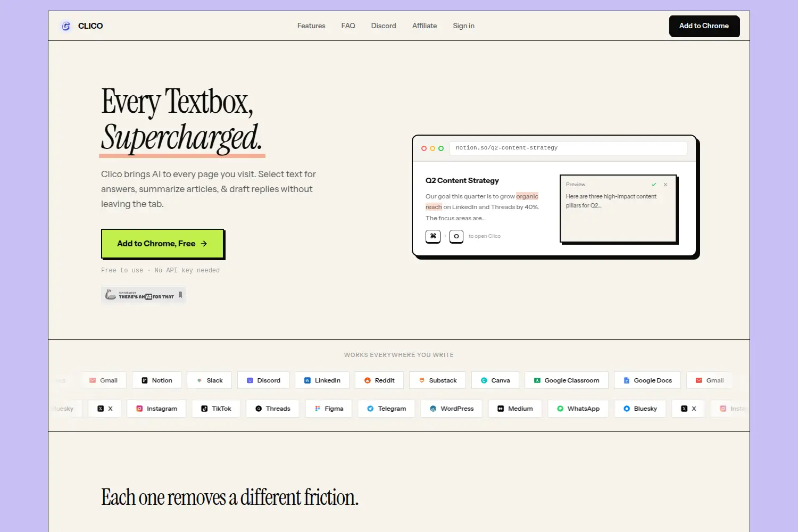Click the Reddit icon chip
Screen dimensions: 798x532
click(x=379, y=380)
